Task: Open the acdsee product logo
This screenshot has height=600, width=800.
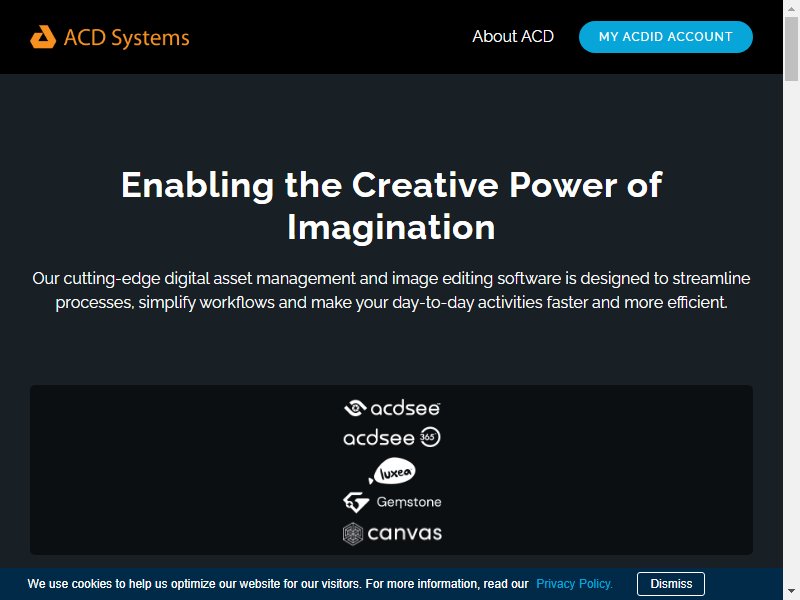Action: pos(392,408)
